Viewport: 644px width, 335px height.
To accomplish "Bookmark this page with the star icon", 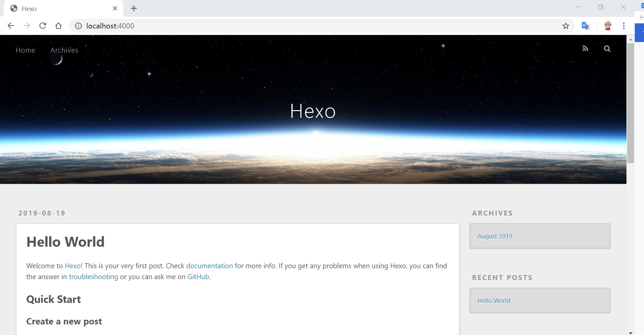I will pyautogui.click(x=566, y=26).
